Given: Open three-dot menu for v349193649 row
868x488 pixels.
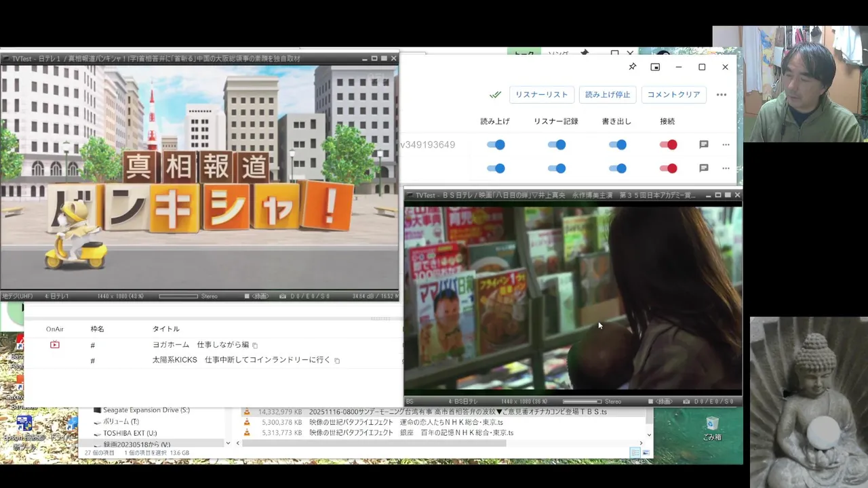Looking at the screenshot, I should coord(726,144).
